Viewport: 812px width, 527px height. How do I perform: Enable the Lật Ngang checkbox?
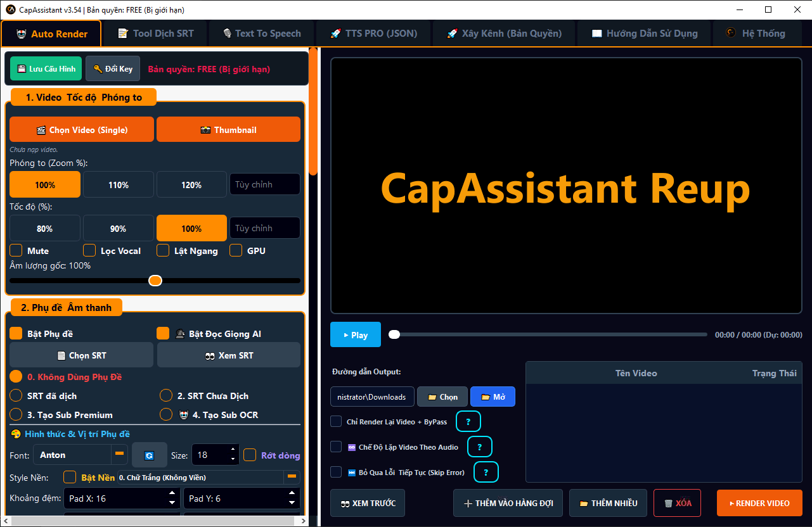(x=163, y=250)
